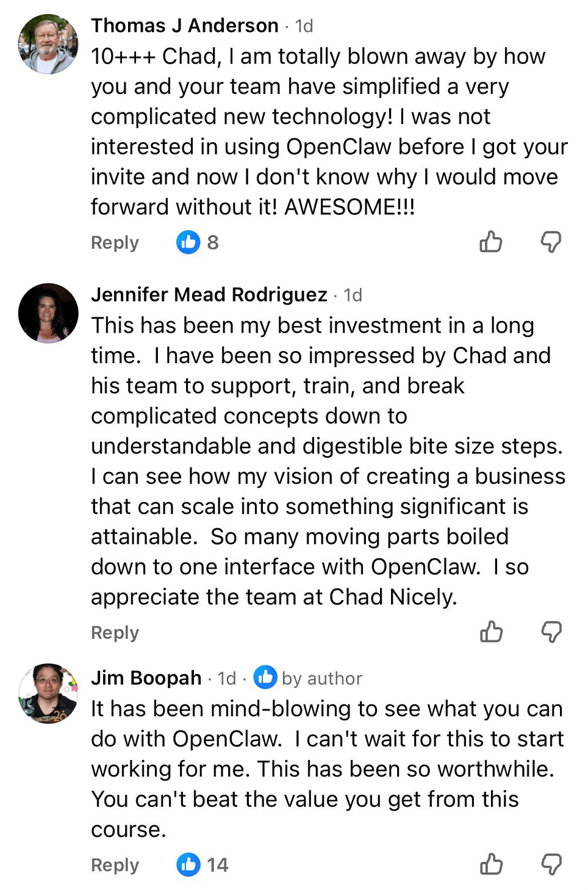Dislike Thomas J Anderson's comment
This screenshot has height=890, width=588.
(x=551, y=242)
